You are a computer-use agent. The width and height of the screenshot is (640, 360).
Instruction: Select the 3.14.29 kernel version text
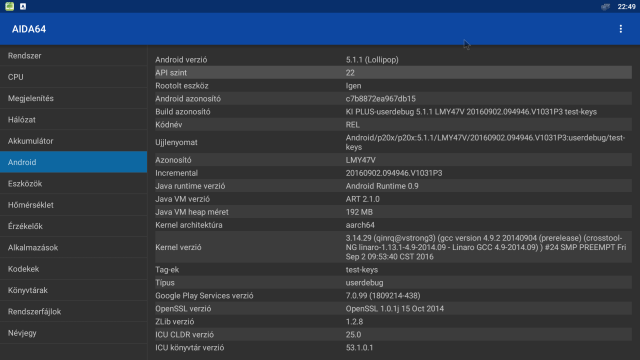point(486,247)
